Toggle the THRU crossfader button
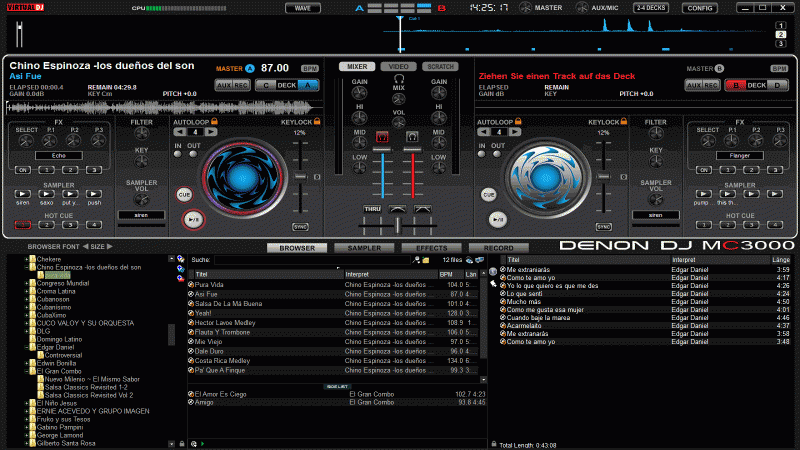The image size is (800, 450). (x=373, y=209)
